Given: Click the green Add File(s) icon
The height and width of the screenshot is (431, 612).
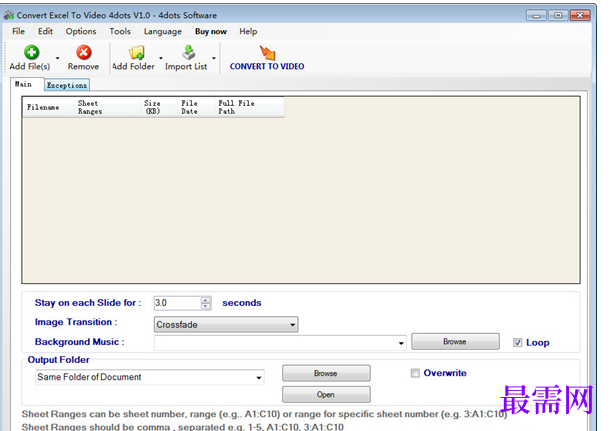Looking at the screenshot, I should [31, 52].
